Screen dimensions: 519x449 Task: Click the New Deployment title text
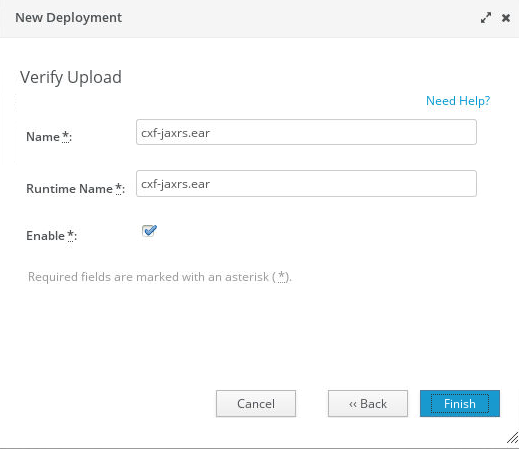click(68, 18)
